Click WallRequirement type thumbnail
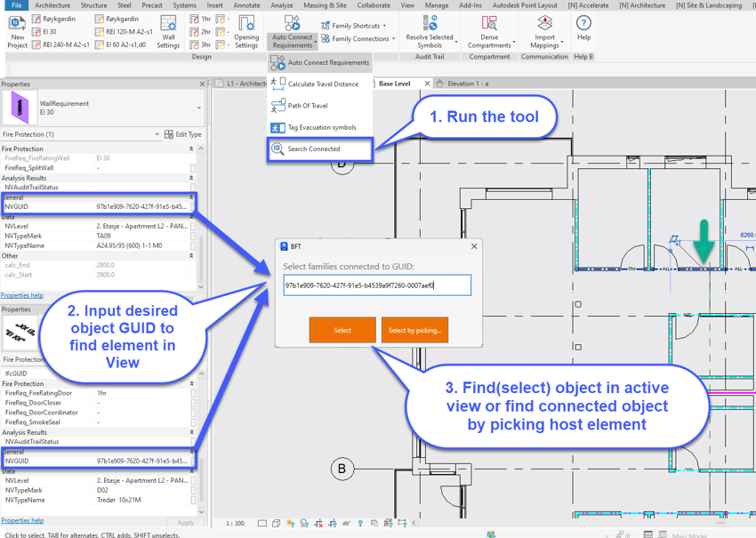 coord(20,108)
